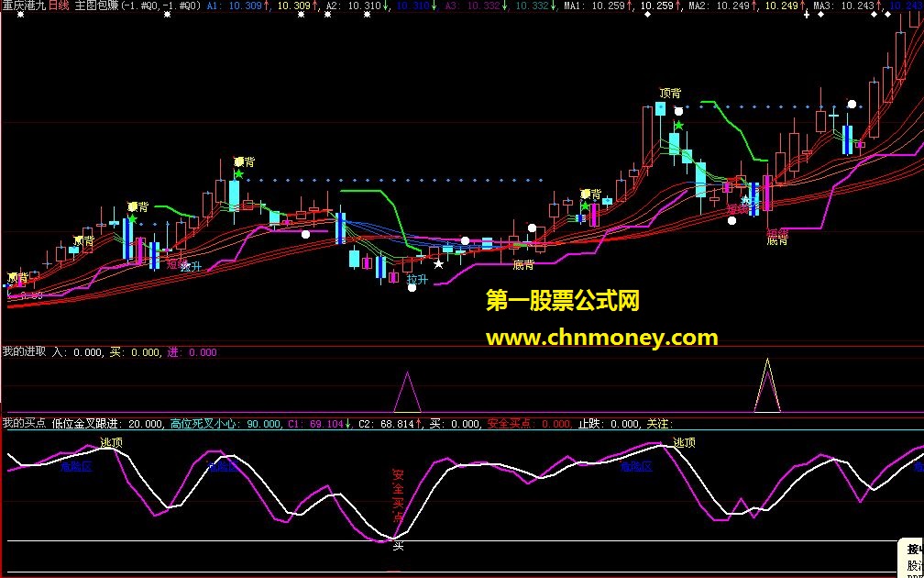Screen dimensions: 924x578
Task: Click the 底背 label beside the watermark title
Action: click(x=523, y=265)
